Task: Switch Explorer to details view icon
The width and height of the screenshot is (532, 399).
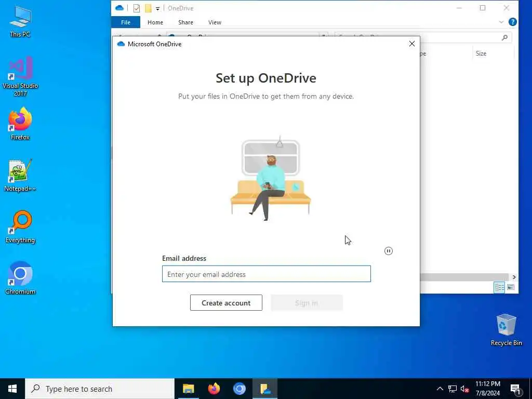Action: pos(499,287)
